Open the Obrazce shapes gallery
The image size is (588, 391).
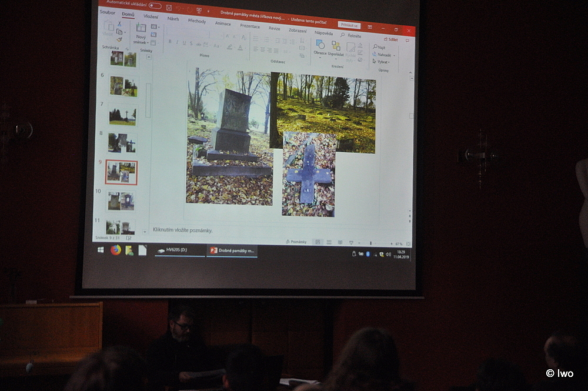click(320, 48)
